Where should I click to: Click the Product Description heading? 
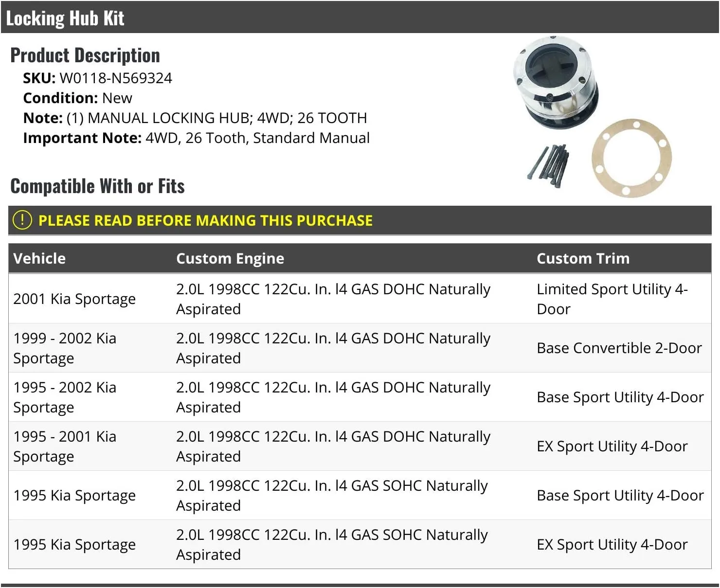click(85, 55)
